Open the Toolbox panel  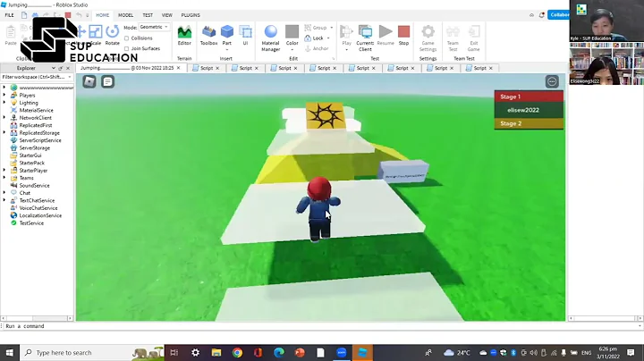pyautogui.click(x=208, y=36)
